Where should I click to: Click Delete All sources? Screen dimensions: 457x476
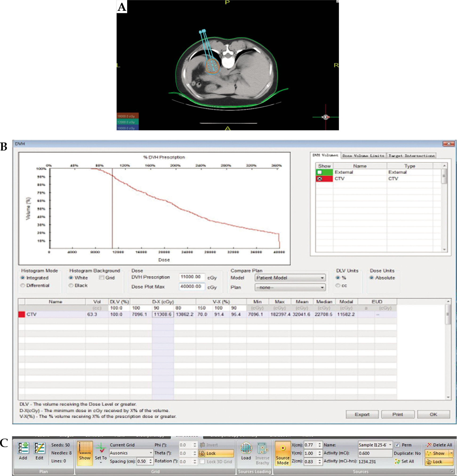click(439, 445)
